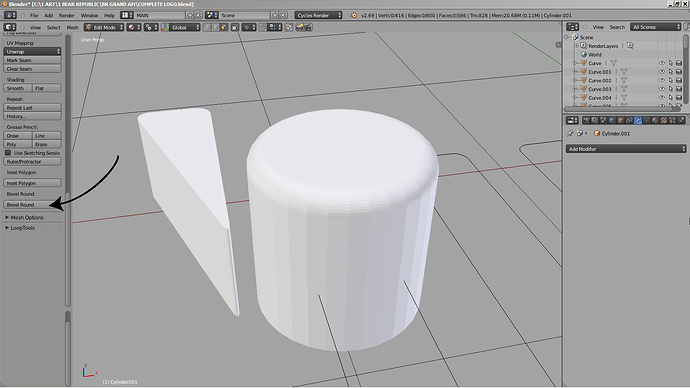This screenshot has height=388, width=690.
Task: Open the Object properties tab icon
Action: click(x=620, y=120)
